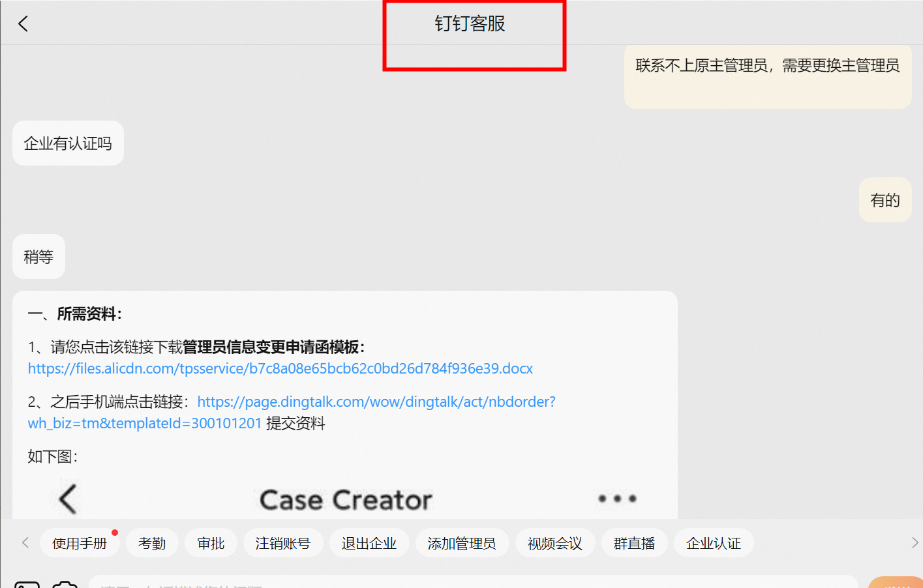
Task: Tap the 企业认证 chip
Action: (x=714, y=543)
